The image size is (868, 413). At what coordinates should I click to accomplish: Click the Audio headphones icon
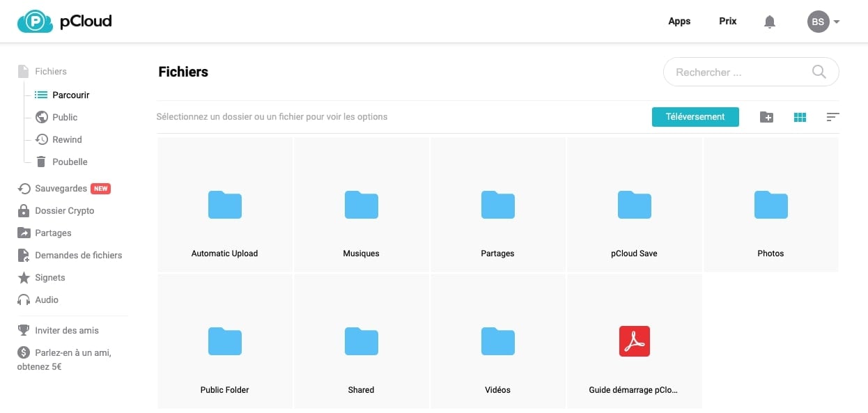pyautogui.click(x=24, y=299)
